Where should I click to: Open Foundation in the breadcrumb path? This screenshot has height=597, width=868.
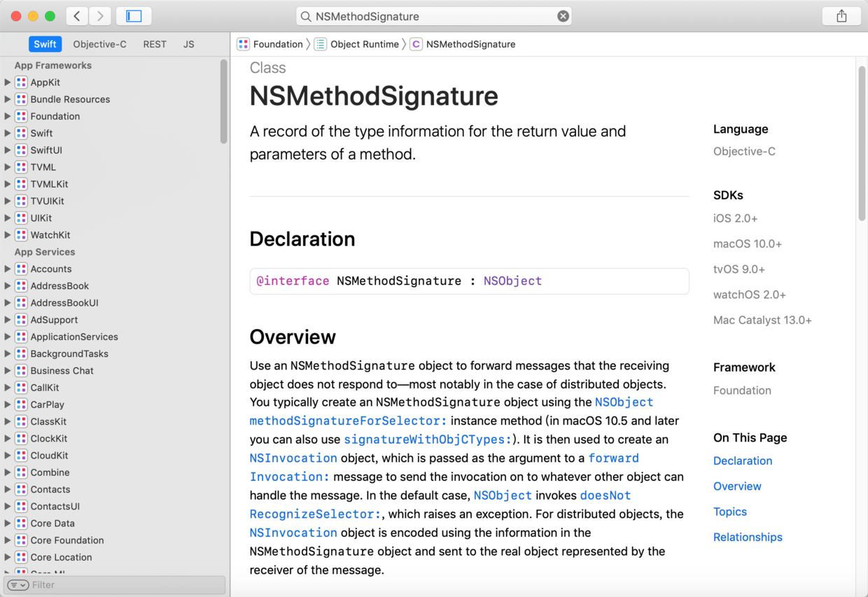pyautogui.click(x=278, y=44)
